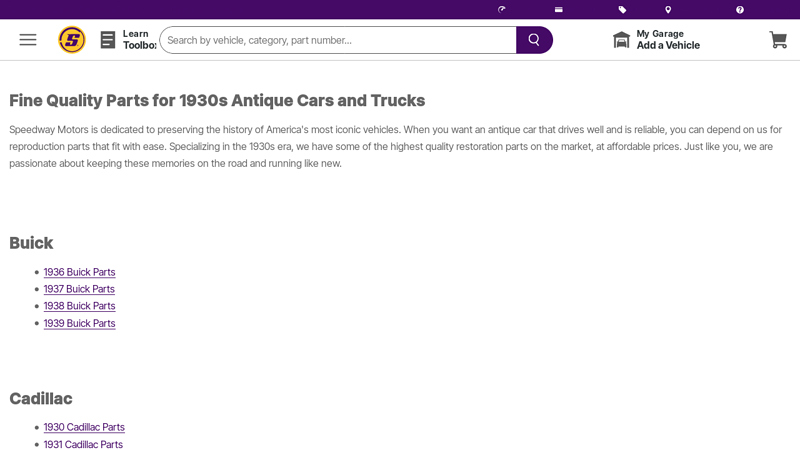Click the Speedway Motors logo
Image resolution: width=800 pixels, height=450 pixels.
pos(72,40)
